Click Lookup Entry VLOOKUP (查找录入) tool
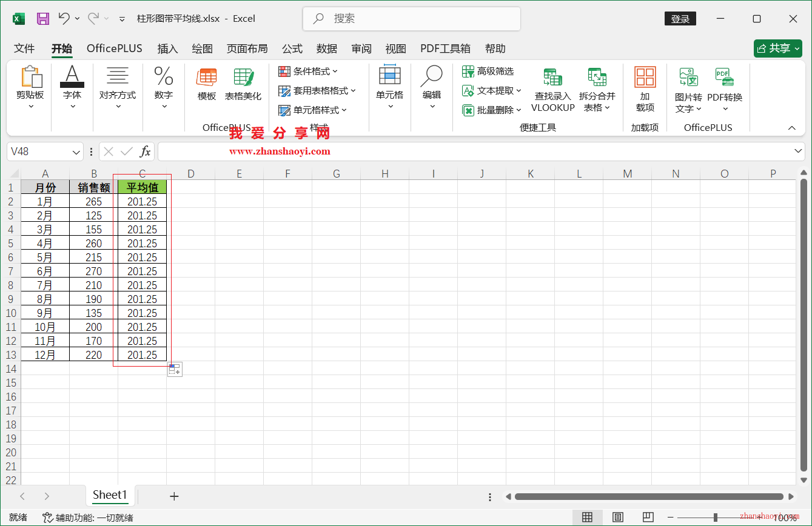This screenshot has height=526, width=812. 552,90
